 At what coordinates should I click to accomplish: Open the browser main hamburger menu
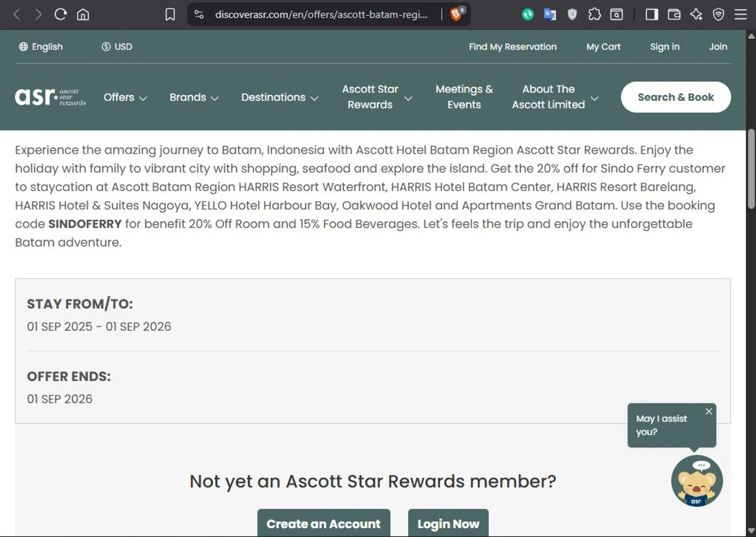coord(740,15)
